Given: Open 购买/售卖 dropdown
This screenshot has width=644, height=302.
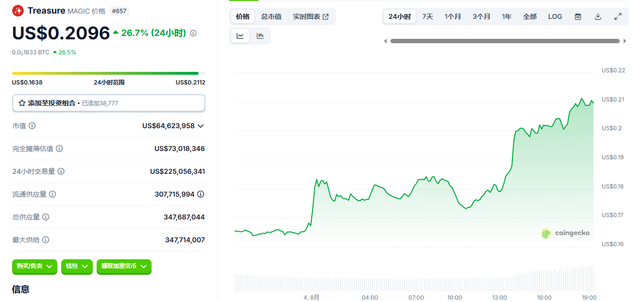Looking at the screenshot, I should [34, 267].
